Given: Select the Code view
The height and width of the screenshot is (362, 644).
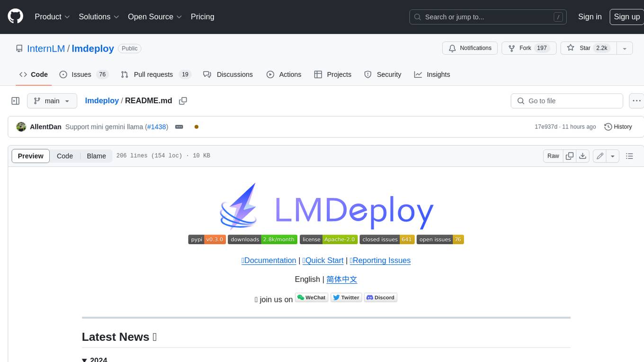Looking at the screenshot, I should [x=65, y=156].
